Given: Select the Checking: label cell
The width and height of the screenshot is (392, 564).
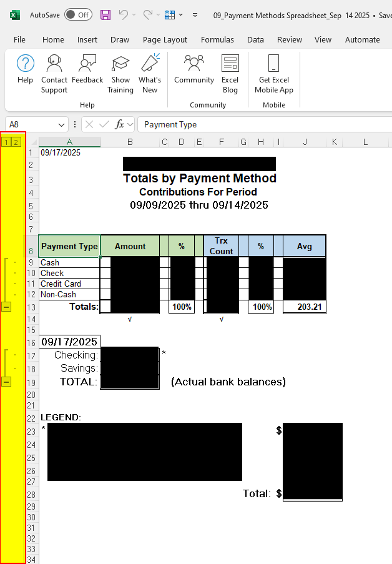Looking at the screenshot, I should [69, 355].
